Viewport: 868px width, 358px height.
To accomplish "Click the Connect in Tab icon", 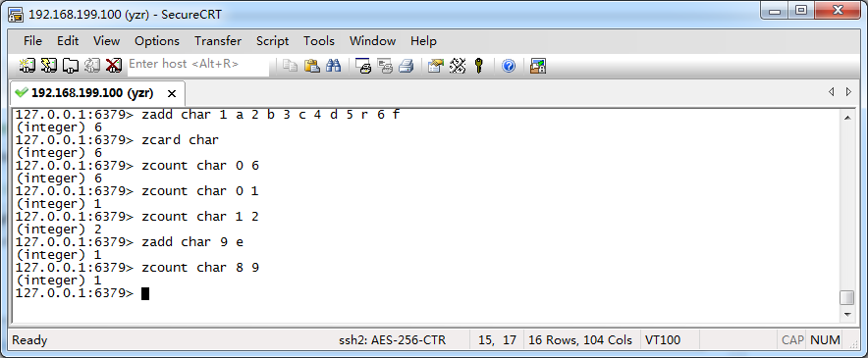I will (71, 66).
